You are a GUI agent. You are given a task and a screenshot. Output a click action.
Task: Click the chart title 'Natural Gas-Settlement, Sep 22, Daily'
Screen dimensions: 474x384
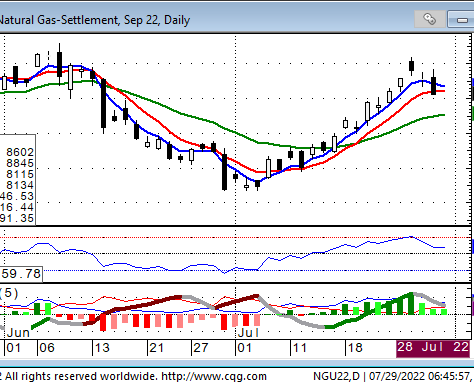[94, 20]
